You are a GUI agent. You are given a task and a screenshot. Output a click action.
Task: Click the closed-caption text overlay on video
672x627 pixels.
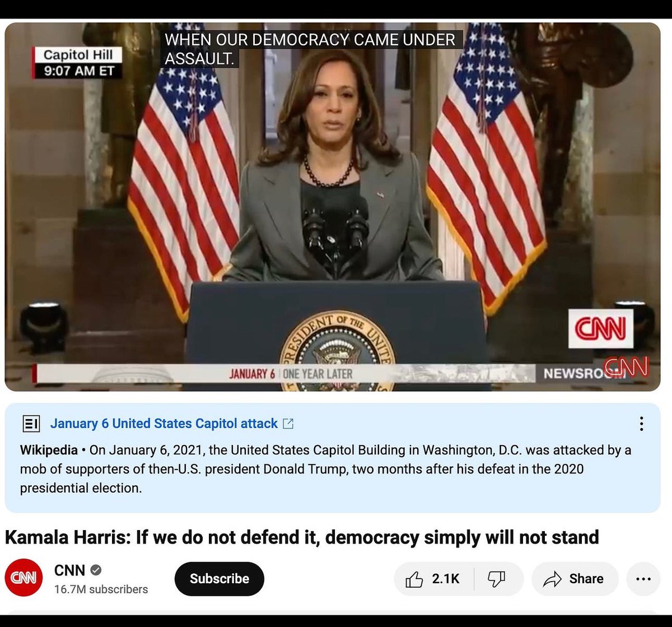tap(312, 49)
